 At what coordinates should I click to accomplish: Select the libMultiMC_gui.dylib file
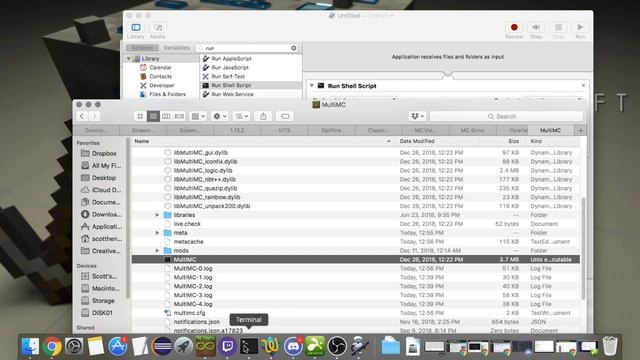(x=356, y=153)
